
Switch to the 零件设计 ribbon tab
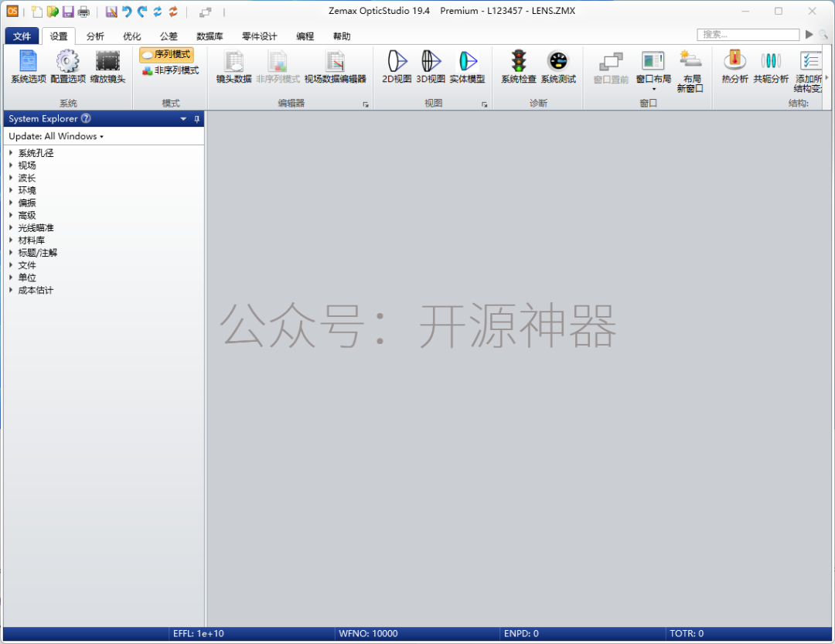259,36
